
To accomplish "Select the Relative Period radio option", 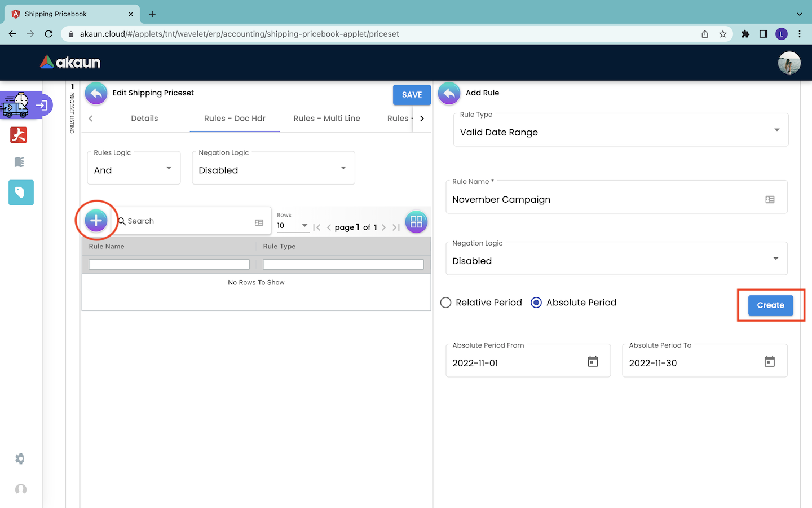I will tap(446, 303).
